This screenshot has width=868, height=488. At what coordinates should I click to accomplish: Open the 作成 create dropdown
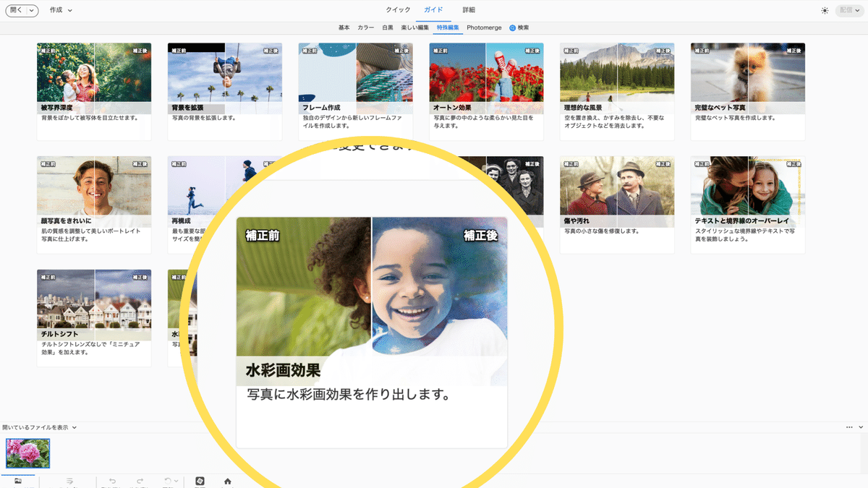pos(61,10)
